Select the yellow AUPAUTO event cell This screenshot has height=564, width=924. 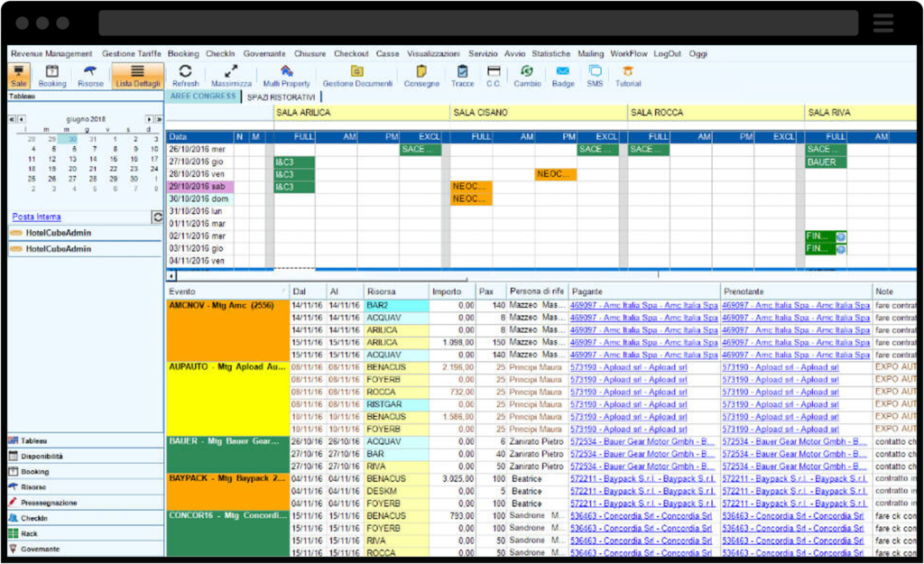[x=228, y=398]
